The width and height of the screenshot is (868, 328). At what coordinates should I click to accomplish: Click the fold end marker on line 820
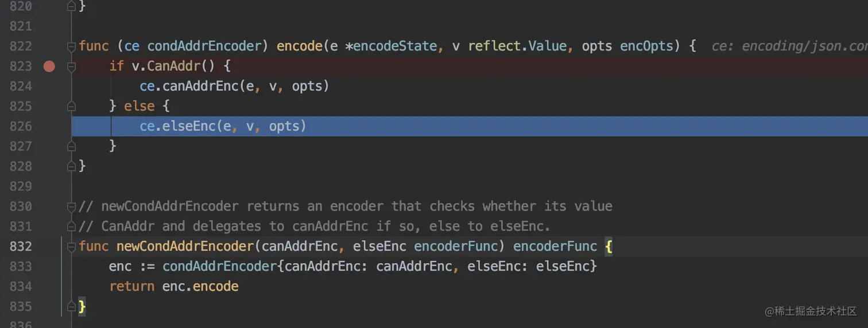72,6
